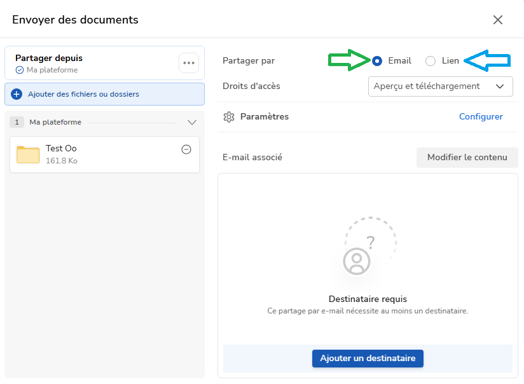This screenshot has height=384, width=524.
Task: Click the Test Oo folder icon
Action: [x=28, y=154]
